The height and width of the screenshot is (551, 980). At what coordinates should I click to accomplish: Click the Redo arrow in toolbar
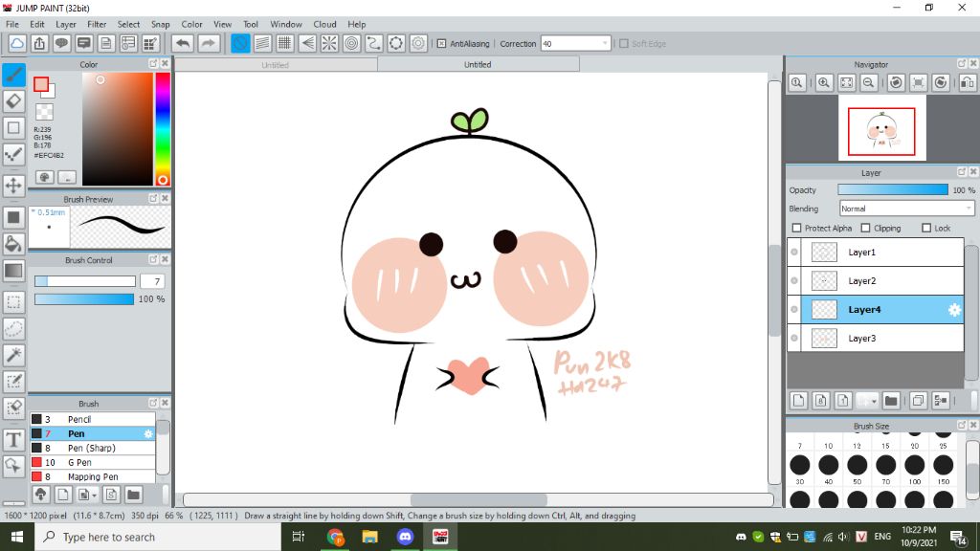tap(208, 43)
